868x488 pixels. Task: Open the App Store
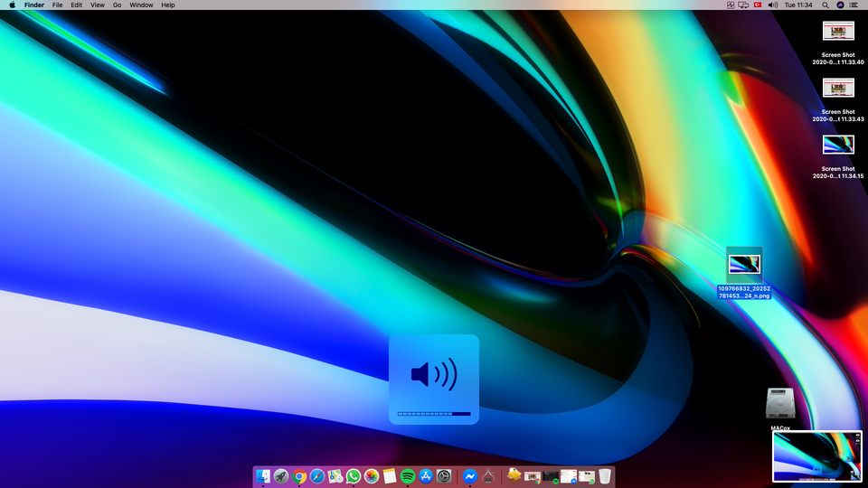pyautogui.click(x=426, y=476)
